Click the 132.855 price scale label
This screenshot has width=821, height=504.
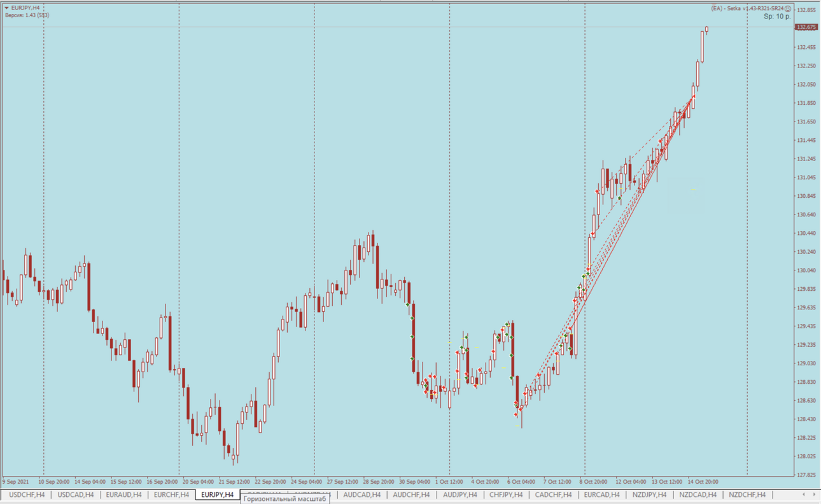806,10
